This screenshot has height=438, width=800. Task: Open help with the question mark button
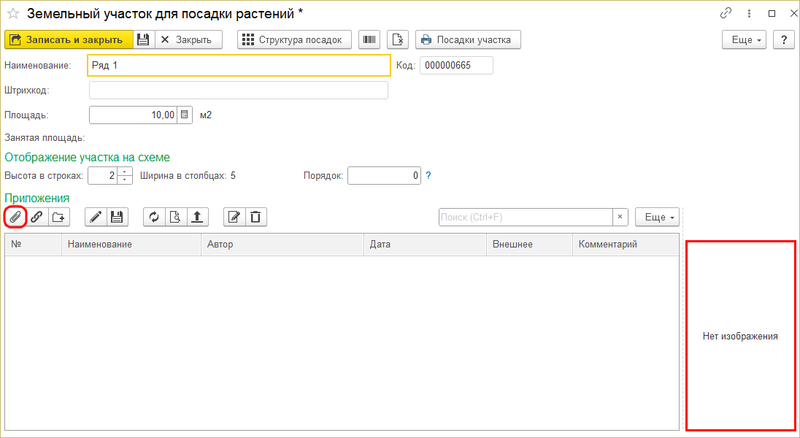[x=784, y=40]
